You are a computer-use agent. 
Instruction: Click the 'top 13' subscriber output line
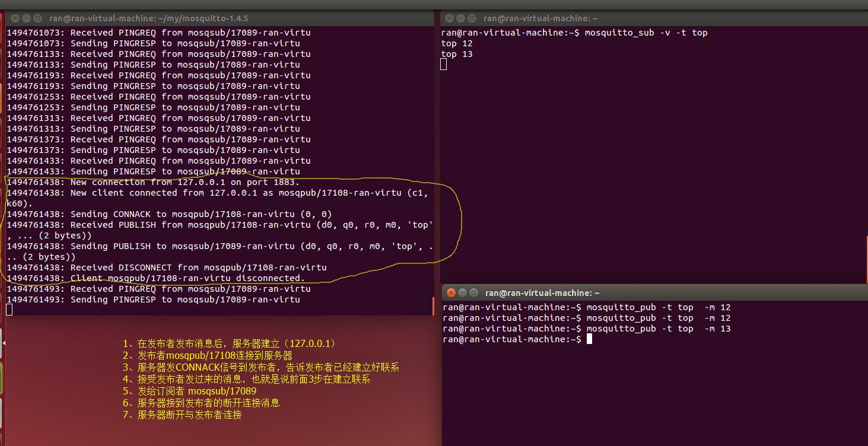pyautogui.click(x=457, y=54)
